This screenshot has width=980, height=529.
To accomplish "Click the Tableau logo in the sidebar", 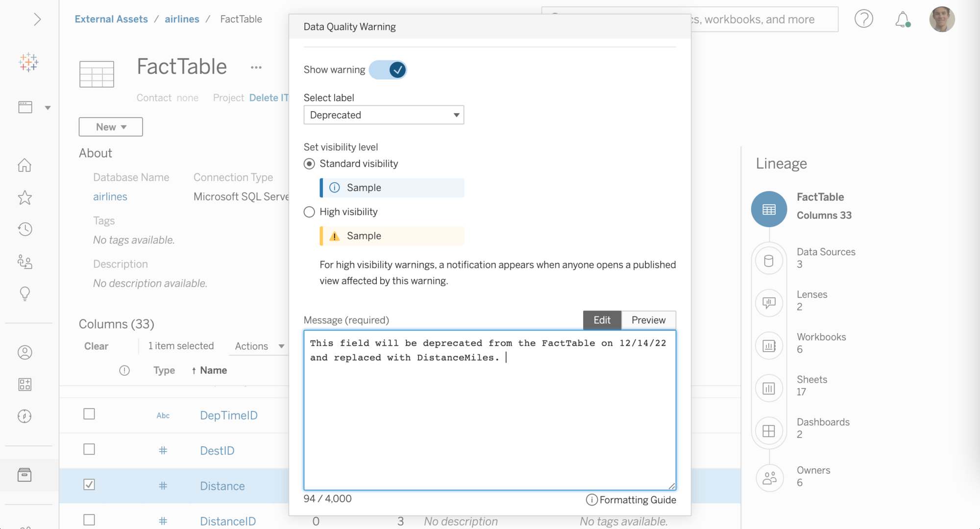I will pyautogui.click(x=28, y=63).
